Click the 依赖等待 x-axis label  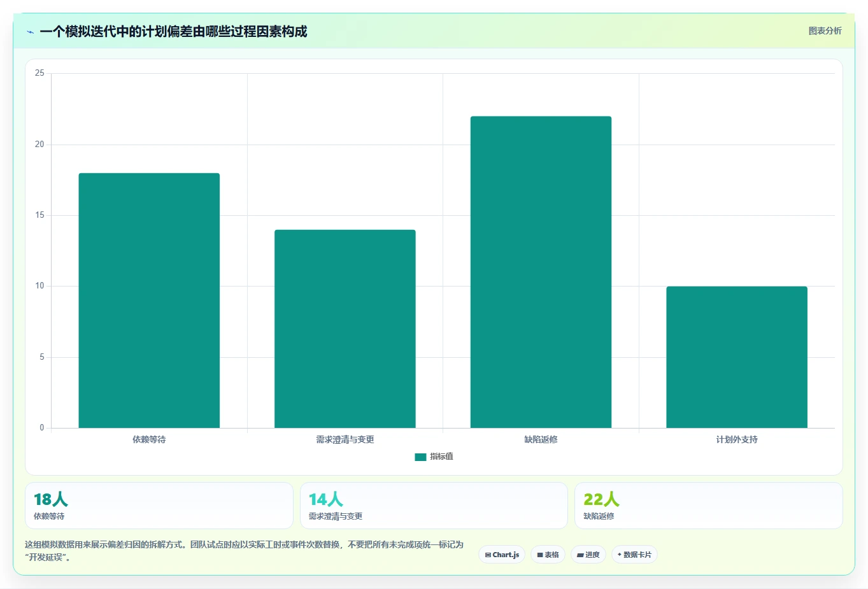pyautogui.click(x=149, y=439)
